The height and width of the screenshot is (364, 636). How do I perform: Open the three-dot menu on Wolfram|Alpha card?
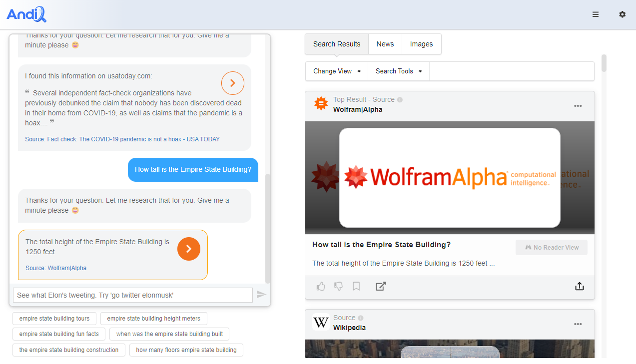(578, 106)
